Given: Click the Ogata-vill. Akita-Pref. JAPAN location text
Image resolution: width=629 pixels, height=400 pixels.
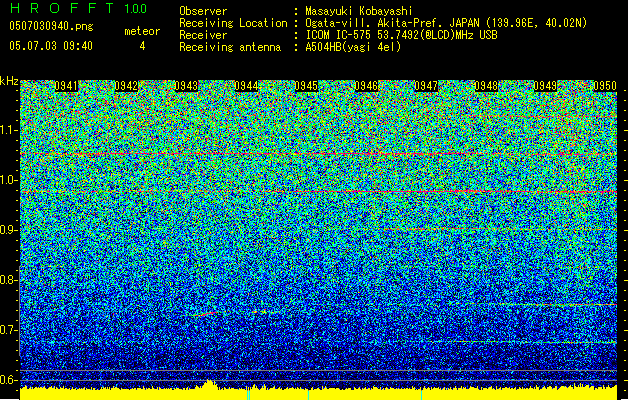Looking at the screenshot, I should [446, 23].
